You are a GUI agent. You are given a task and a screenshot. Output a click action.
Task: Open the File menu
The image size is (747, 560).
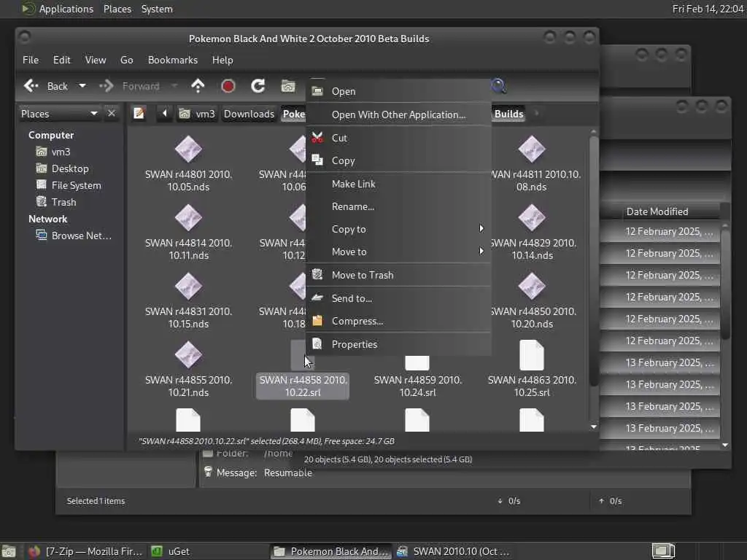(31, 60)
